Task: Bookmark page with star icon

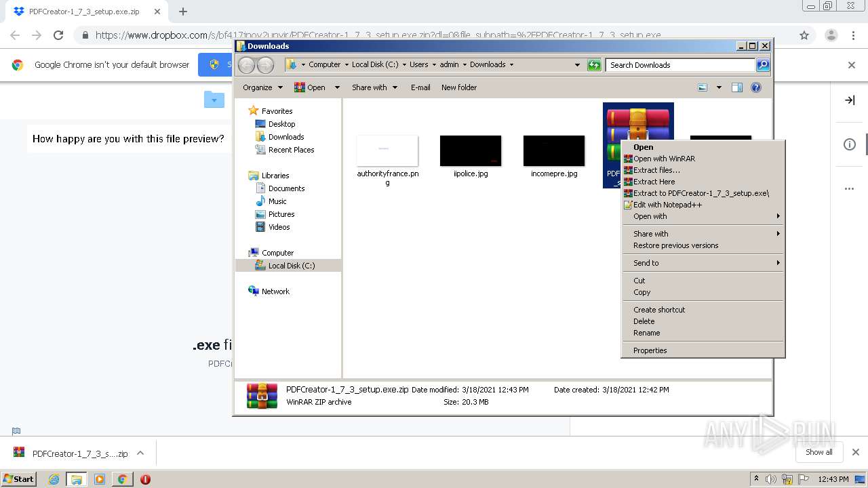Action: (x=804, y=35)
